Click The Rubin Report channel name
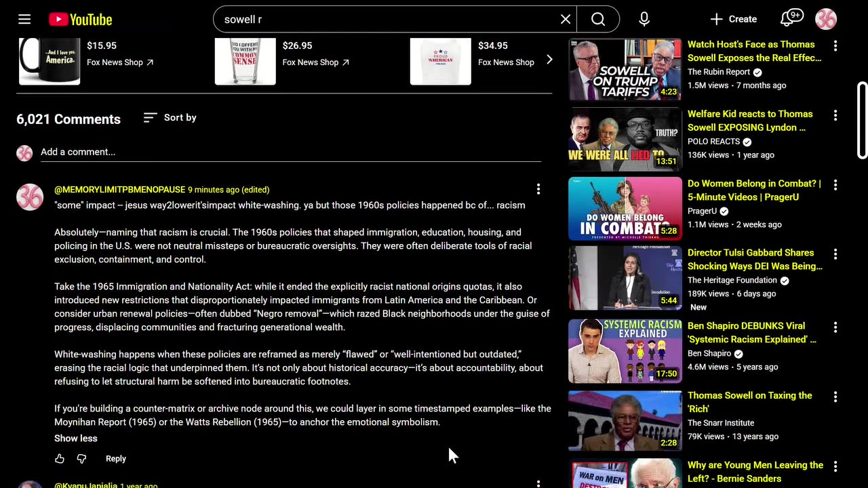Screen dimensions: 868x488 (719, 72)
